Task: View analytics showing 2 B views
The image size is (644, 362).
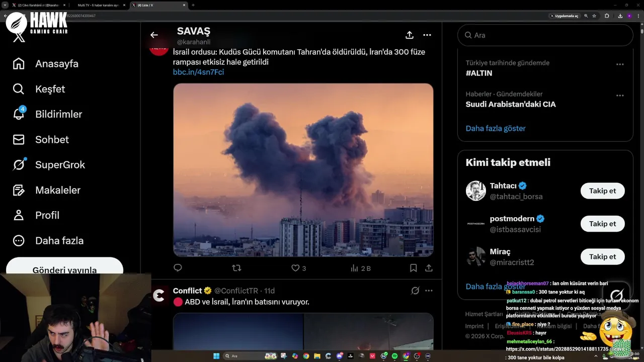Action: [x=360, y=268]
